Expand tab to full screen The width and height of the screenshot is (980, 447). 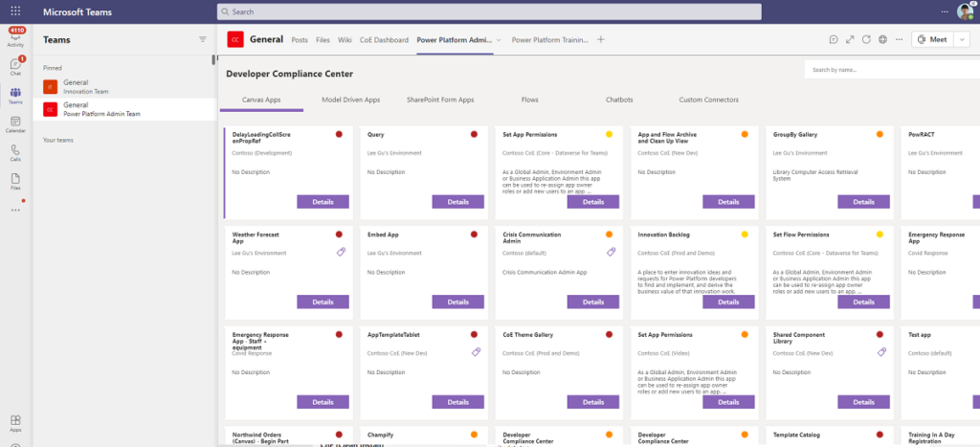[x=850, y=39]
